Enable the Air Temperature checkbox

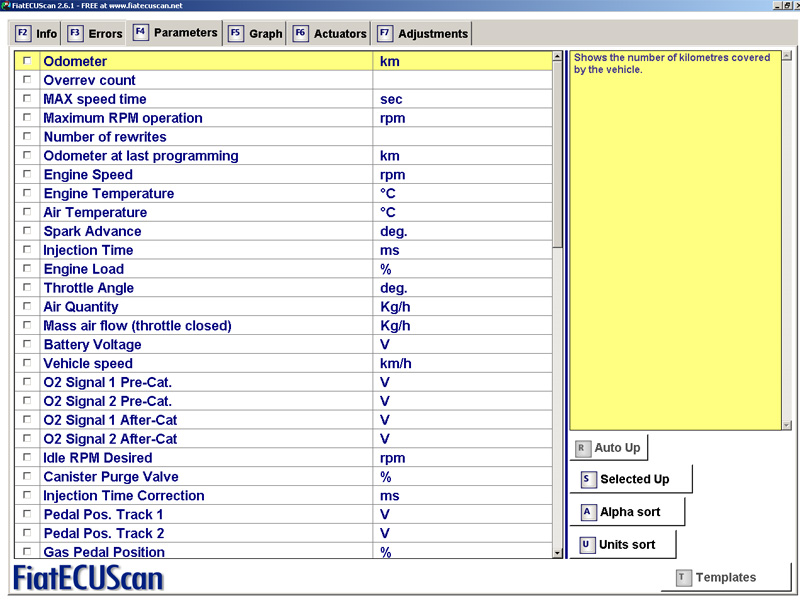tap(27, 212)
